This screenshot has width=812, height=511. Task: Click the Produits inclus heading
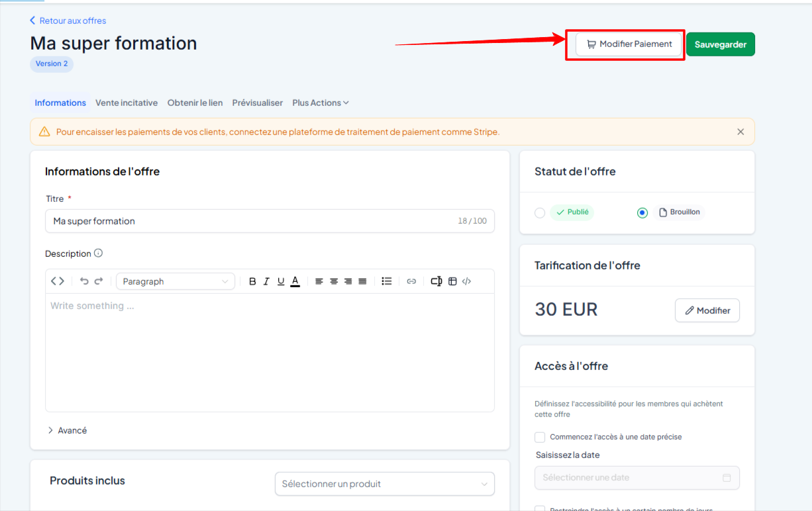tap(87, 481)
